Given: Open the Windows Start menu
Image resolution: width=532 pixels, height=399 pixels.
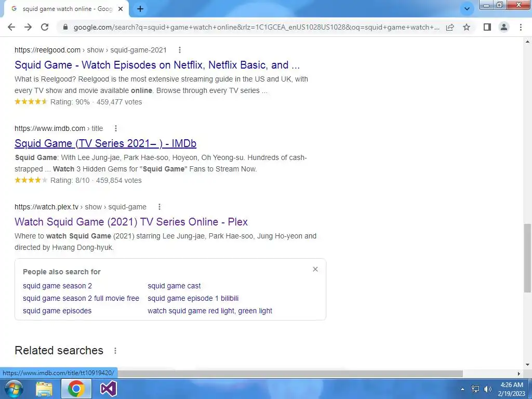Looking at the screenshot, I should pos(14,389).
